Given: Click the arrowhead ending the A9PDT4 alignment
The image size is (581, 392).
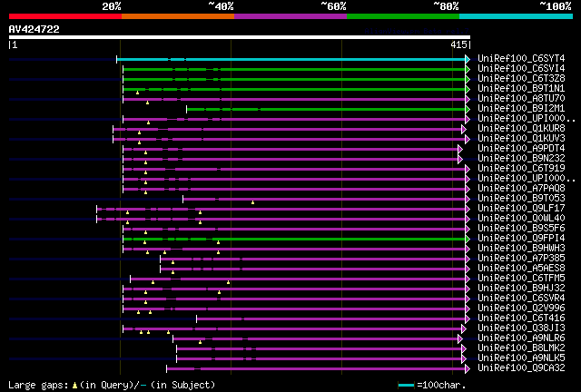Looking at the screenshot, I should coord(460,150).
